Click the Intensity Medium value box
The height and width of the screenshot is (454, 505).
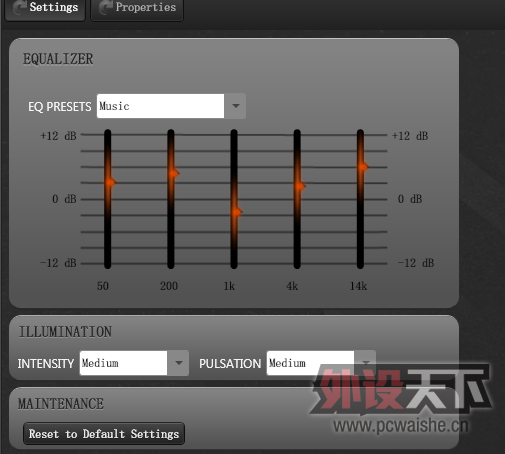[123, 363]
